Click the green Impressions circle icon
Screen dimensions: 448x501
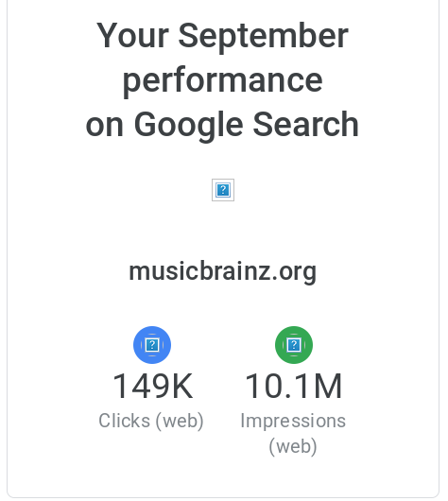click(294, 345)
